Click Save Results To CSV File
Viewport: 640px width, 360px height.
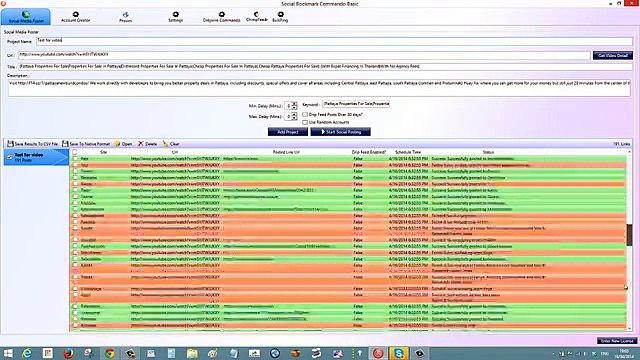click(33, 144)
